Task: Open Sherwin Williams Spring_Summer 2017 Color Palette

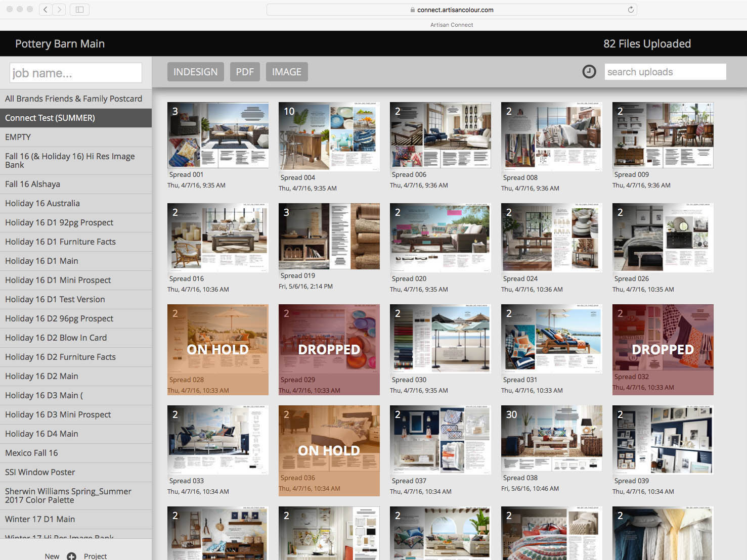Action: (x=76, y=496)
